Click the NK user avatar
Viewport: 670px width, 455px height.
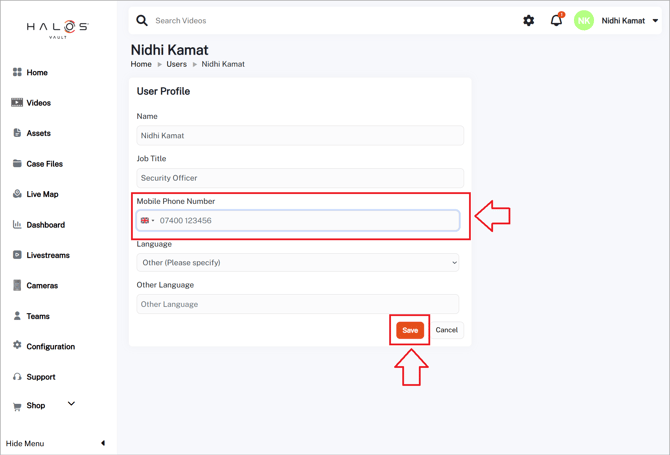coord(583,21)
